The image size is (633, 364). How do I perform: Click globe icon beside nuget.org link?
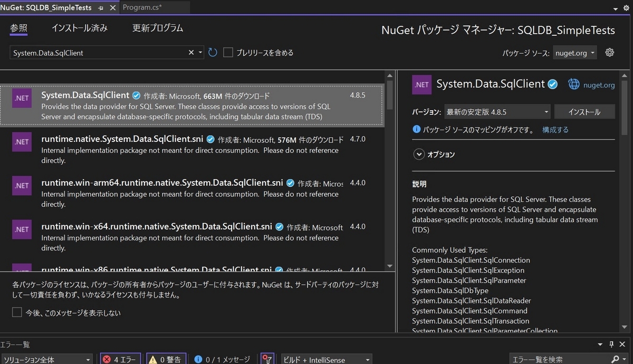click(x=573, y=84)
